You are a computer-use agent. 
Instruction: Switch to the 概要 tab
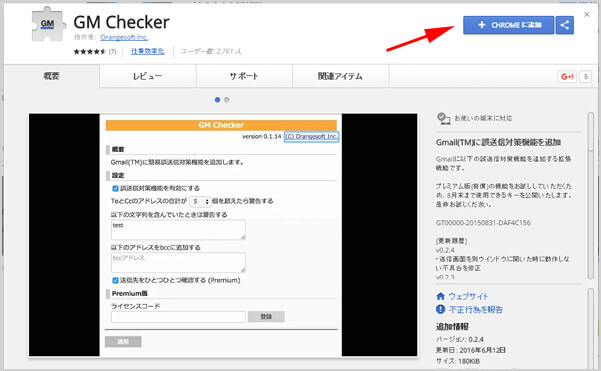click(51, 76)
